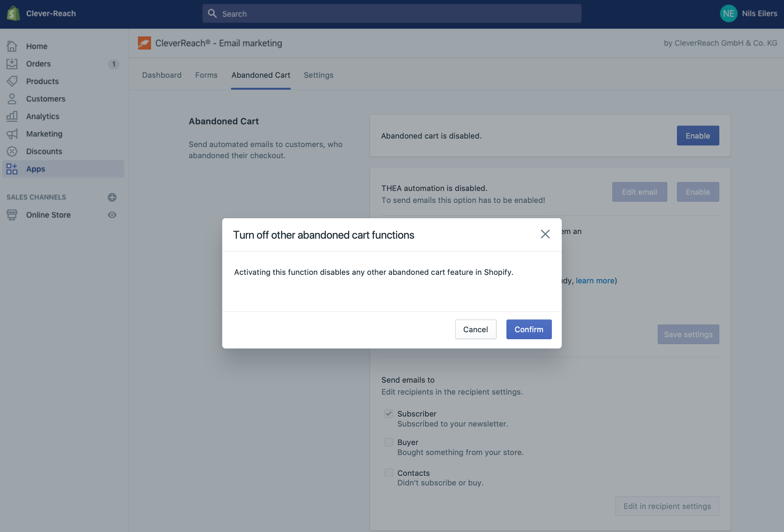View Online Store using the eye icon
This screenshot has width=784, height=532.
coord(112,215)
